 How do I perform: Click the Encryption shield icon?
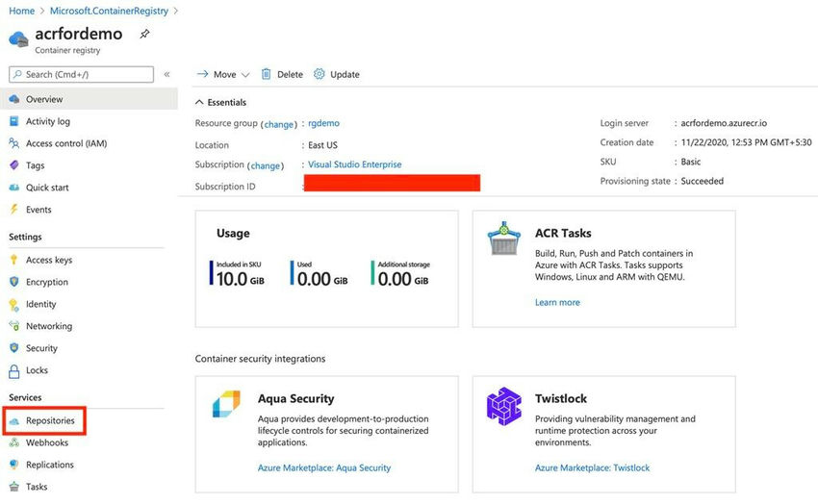(x=14, y=282)
